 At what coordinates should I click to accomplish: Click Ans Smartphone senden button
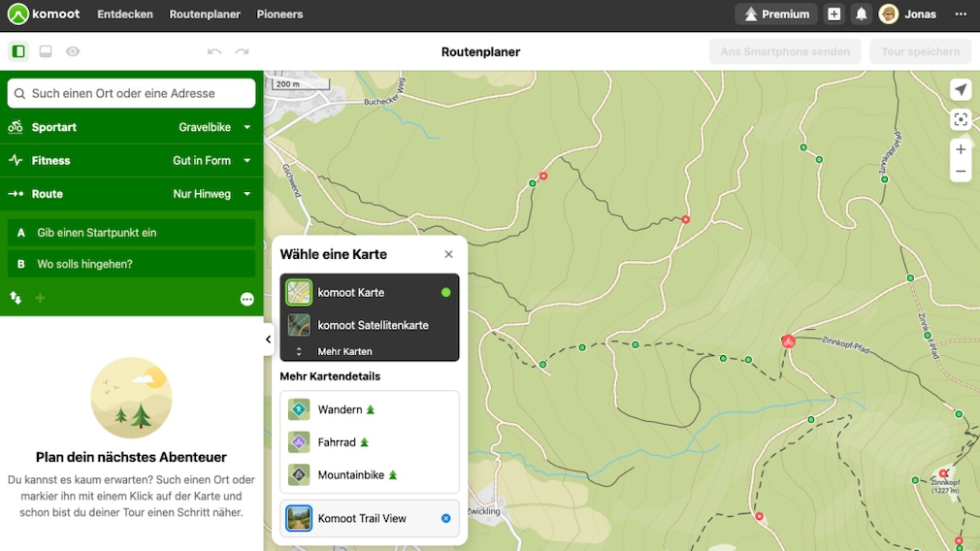785,51
